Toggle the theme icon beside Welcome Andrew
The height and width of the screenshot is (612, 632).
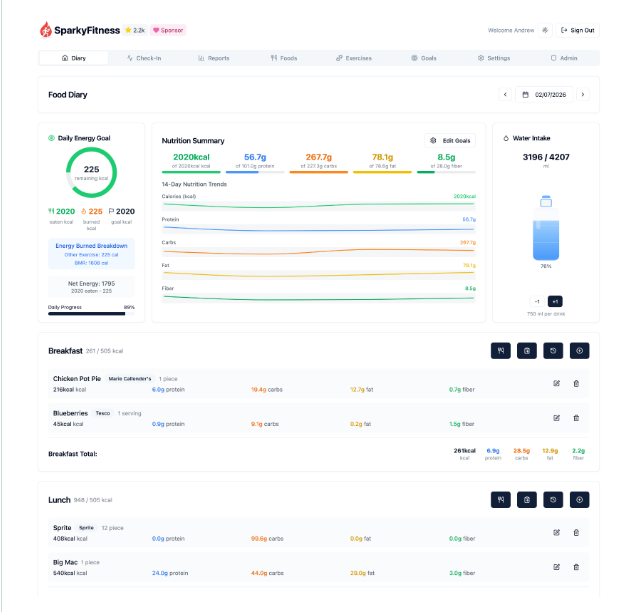545,30
